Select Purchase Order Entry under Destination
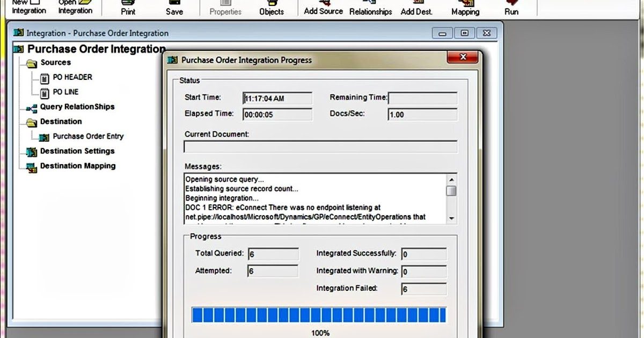Screen dimensions: 644x338 (88, 136)
